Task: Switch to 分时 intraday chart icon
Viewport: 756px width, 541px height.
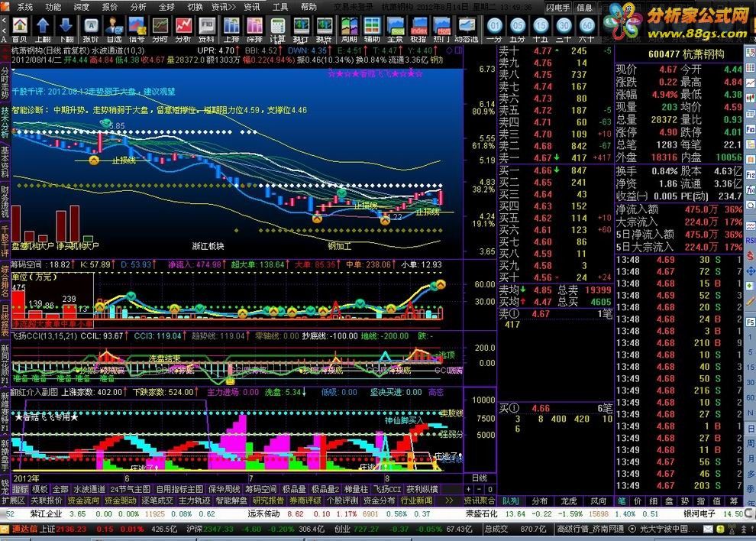Action: (160, 30)
